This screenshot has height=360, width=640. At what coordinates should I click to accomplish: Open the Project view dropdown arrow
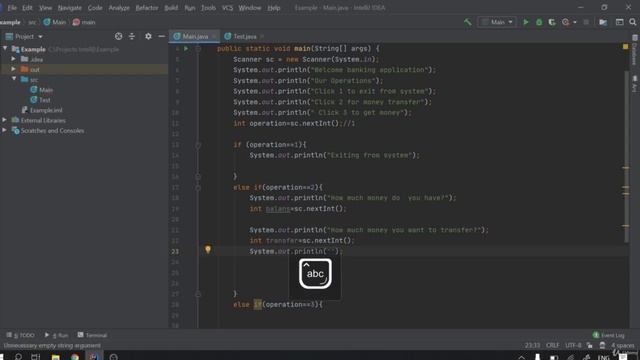click(x=40, y=37)
